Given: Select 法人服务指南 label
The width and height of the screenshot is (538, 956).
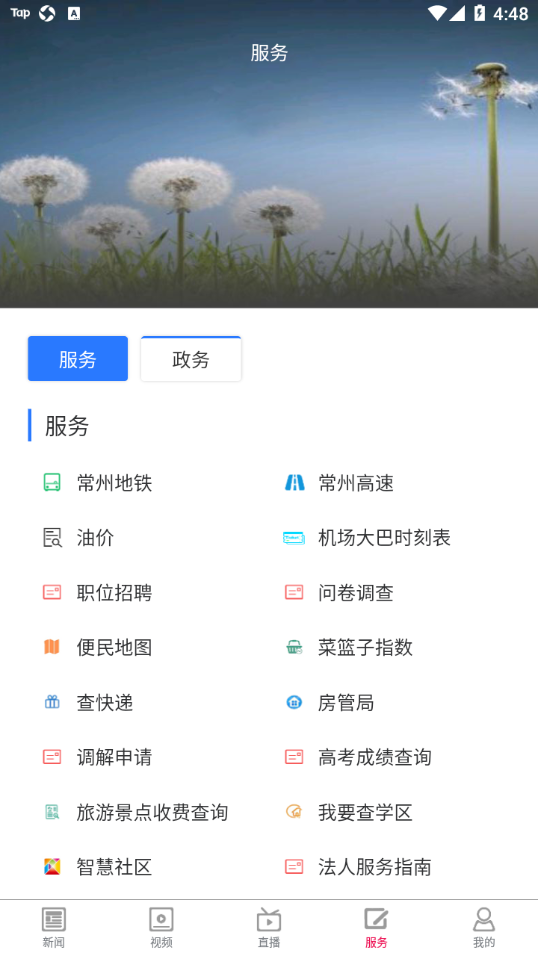Looking at the screenshot, I should coord(375,866).
